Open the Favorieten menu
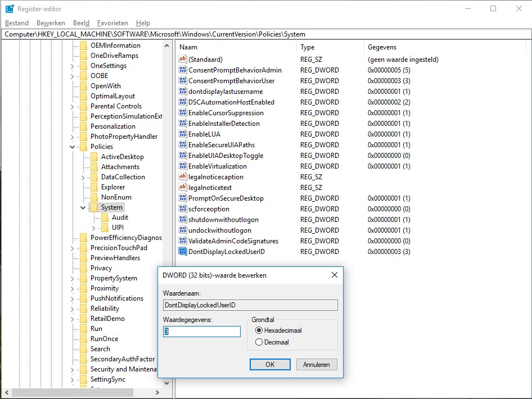 (x=112, y=23)
